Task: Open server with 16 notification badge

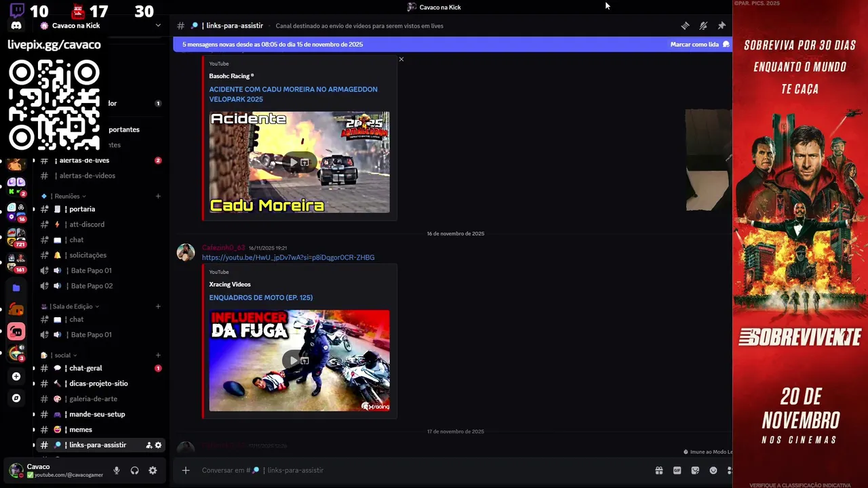Action: [x=16, y=211]
